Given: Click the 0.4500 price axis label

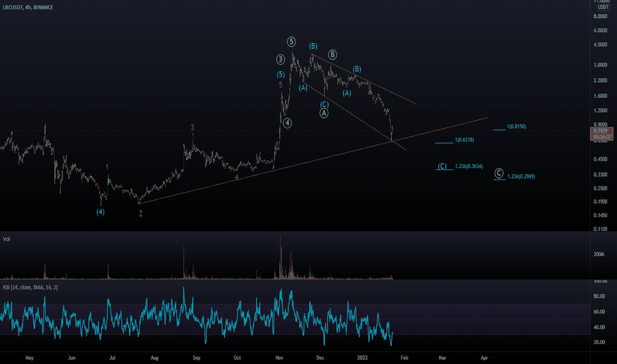Looking at the screenshot, I should [x=600, y=159].
